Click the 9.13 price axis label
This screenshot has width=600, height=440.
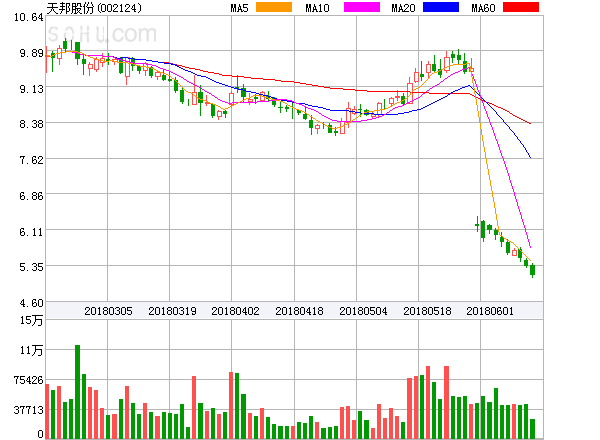[31, 89]
